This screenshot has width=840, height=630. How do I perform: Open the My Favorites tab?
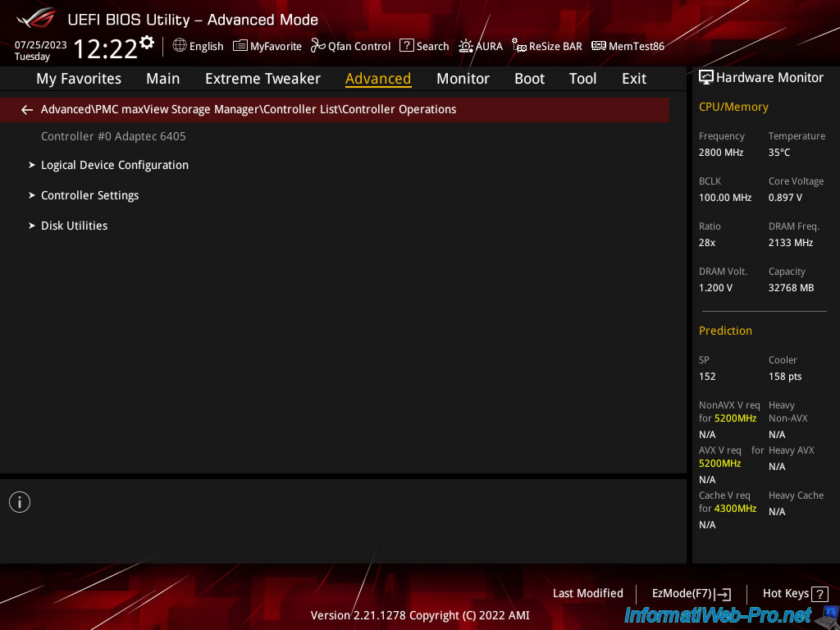(x=79, y=79)
